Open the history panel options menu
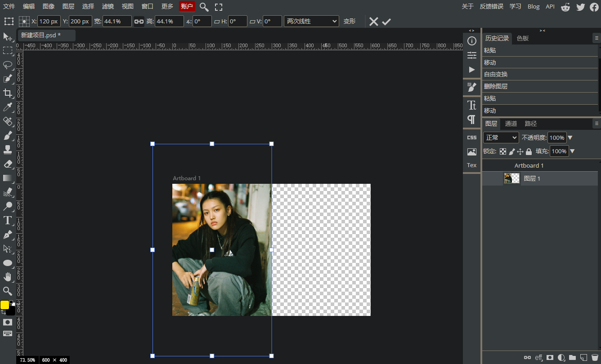 tap(597, 38)
